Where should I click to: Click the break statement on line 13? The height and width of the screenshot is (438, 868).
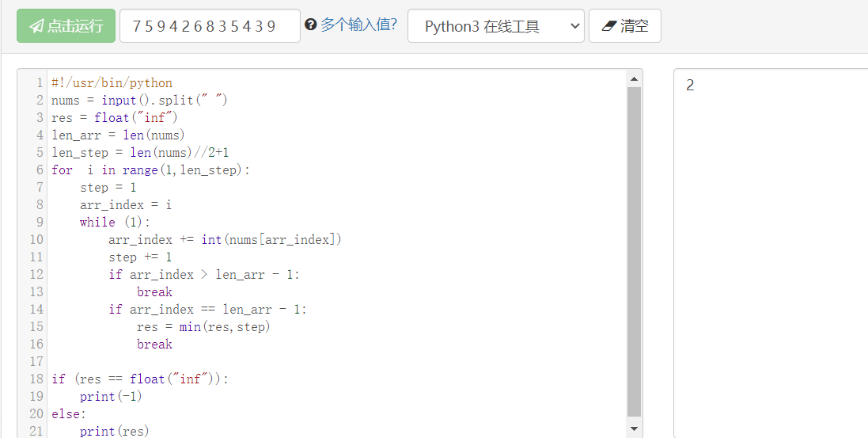point(154,292)
